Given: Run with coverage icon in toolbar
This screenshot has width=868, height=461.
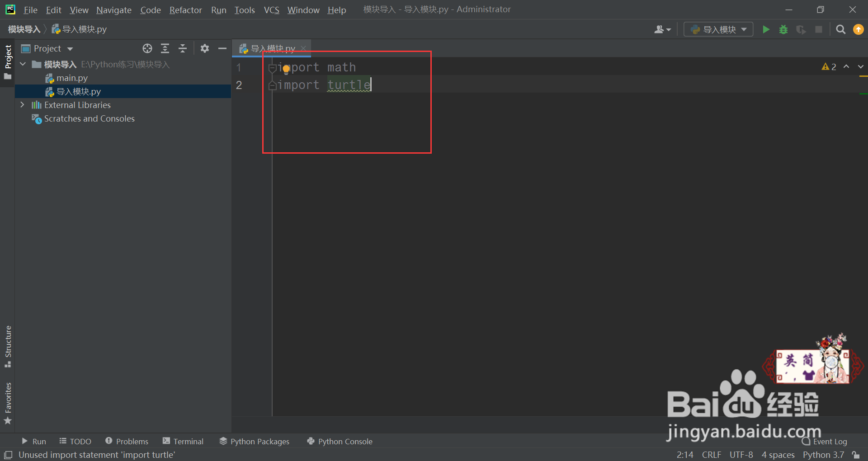Looking at the screenshot, I should click(801, 29).
